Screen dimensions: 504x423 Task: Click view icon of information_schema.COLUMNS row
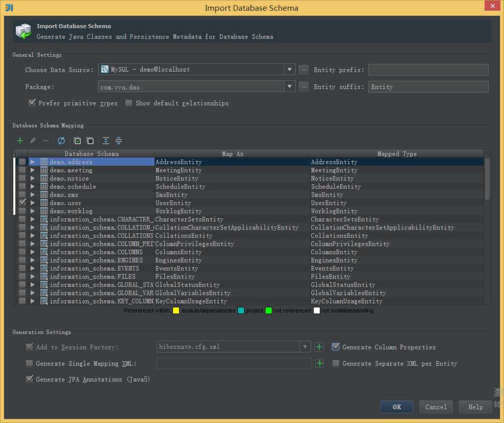(x=44, y=252)
